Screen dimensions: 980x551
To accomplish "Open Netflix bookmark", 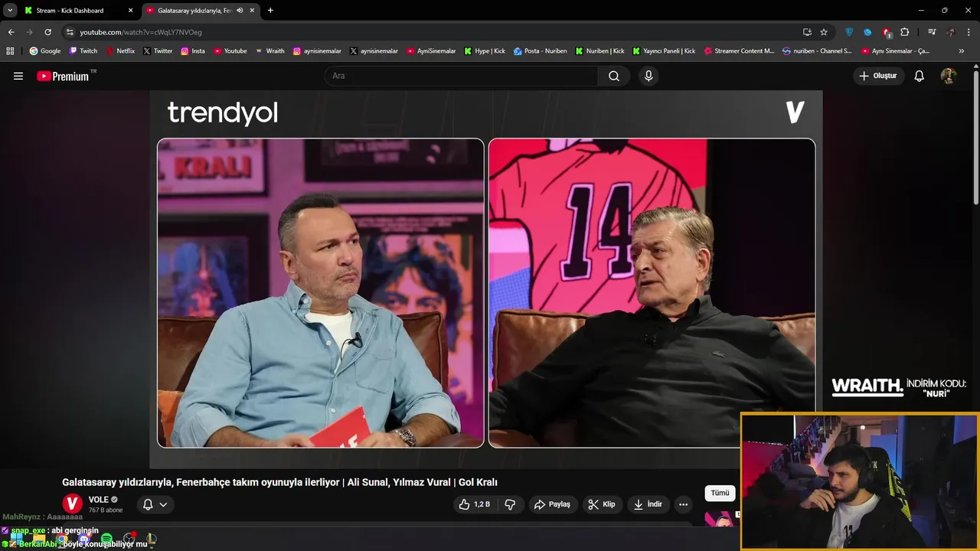I will [120, 51].
